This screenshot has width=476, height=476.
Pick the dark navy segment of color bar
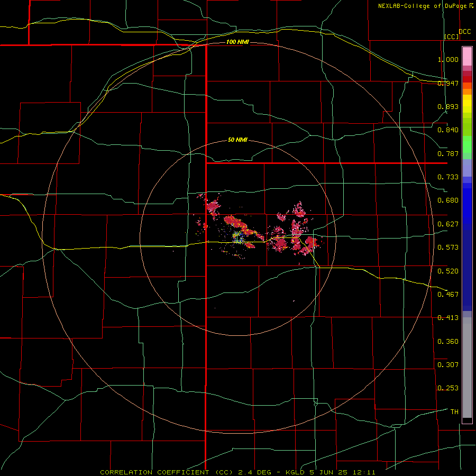coord(467,270)
